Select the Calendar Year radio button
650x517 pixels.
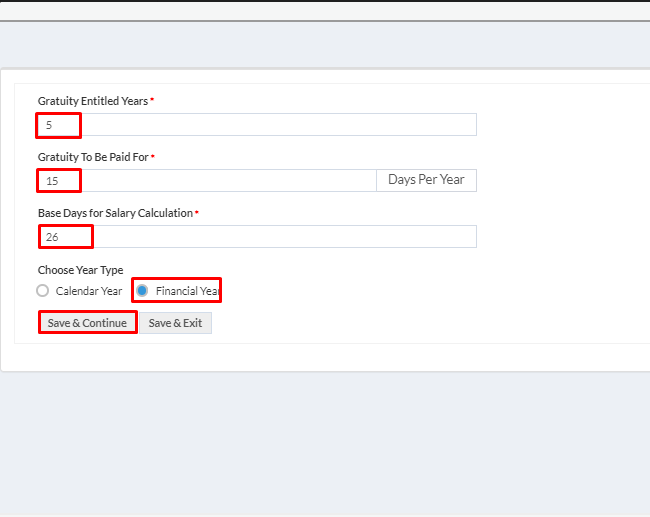coord(43,291)
